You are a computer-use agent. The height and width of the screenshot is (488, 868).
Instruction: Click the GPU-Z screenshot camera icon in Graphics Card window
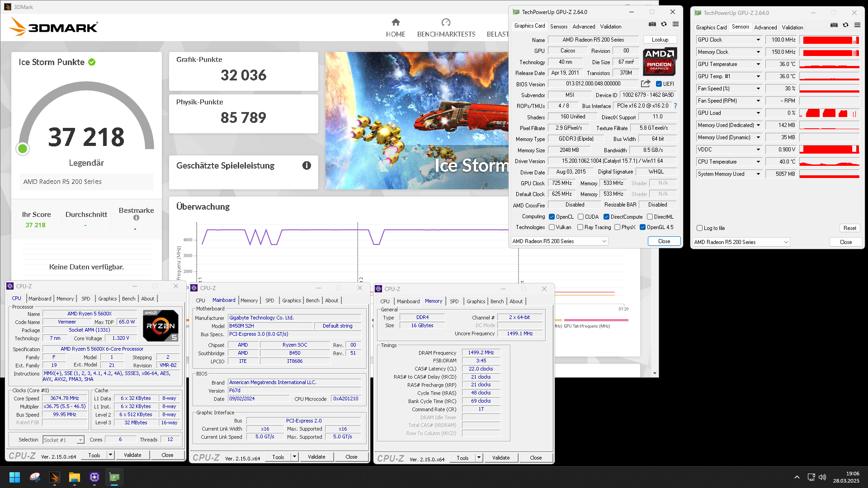point(652,24)
